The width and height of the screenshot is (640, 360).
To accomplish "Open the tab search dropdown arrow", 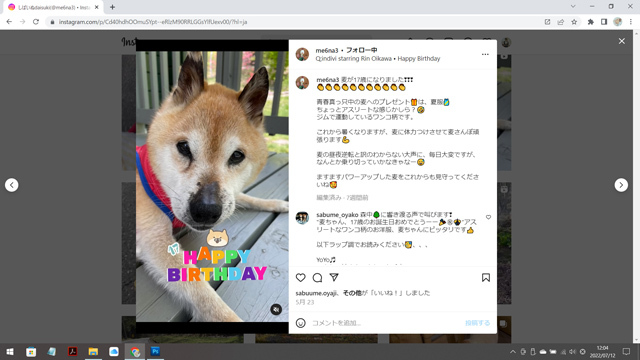I will pyautogui.click(x=573, y=7).
